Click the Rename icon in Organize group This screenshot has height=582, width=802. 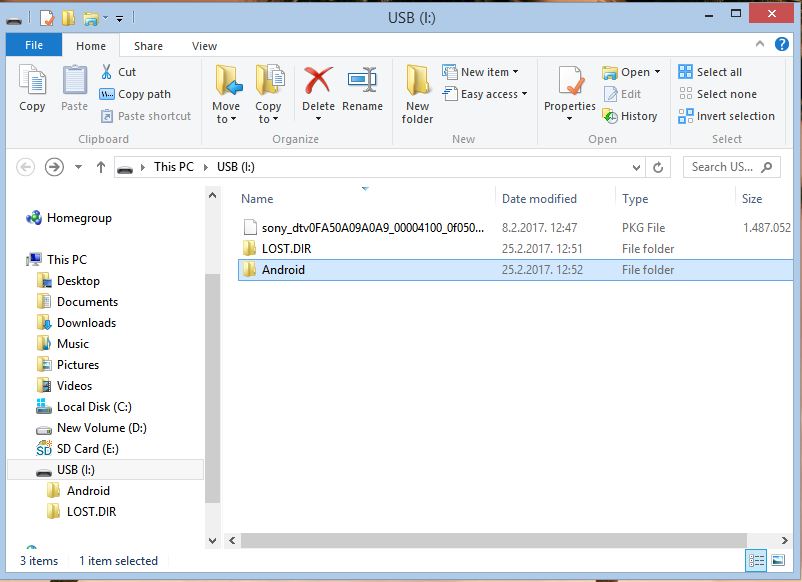[362, 88]
